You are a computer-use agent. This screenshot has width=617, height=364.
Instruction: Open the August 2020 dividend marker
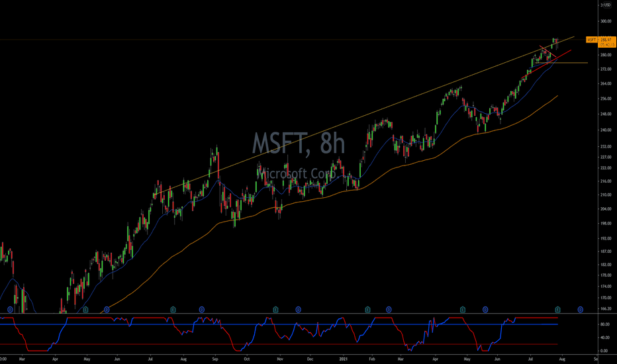pos(201,310)
